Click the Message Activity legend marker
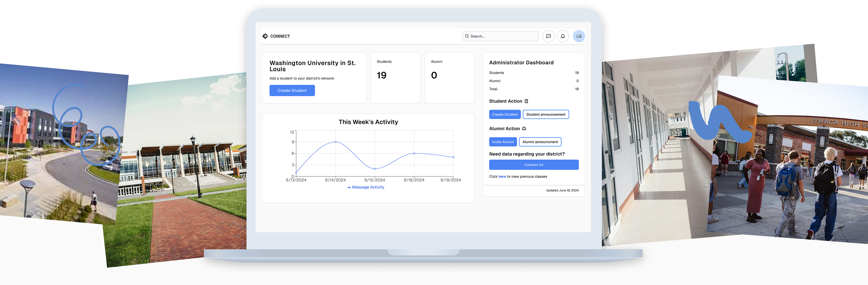Image resolution: width=868 pixels, height=285 pixels. (349, 188)
